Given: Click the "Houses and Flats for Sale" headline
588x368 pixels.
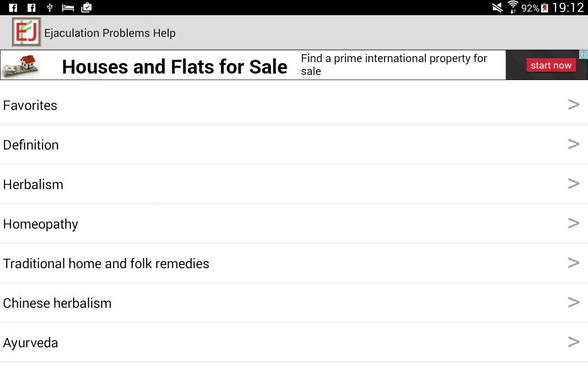Looking at the screenshot, I should (x=175, y=67).
